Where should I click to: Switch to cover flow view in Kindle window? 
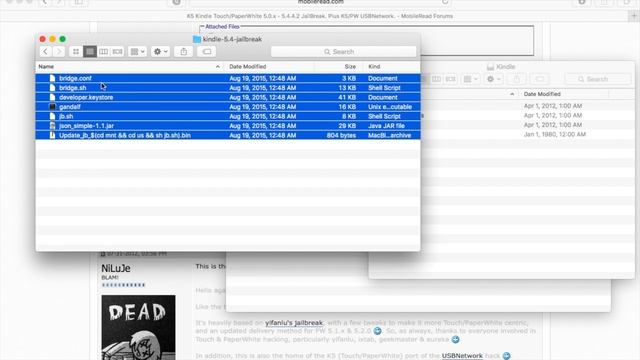click(x=451, y=79)
